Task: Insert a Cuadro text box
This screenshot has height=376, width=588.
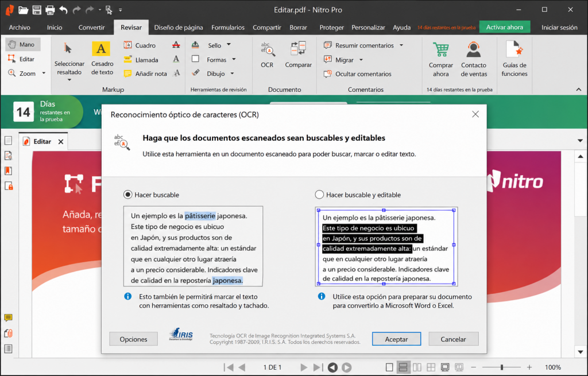Action: click(x=140, y=45)
